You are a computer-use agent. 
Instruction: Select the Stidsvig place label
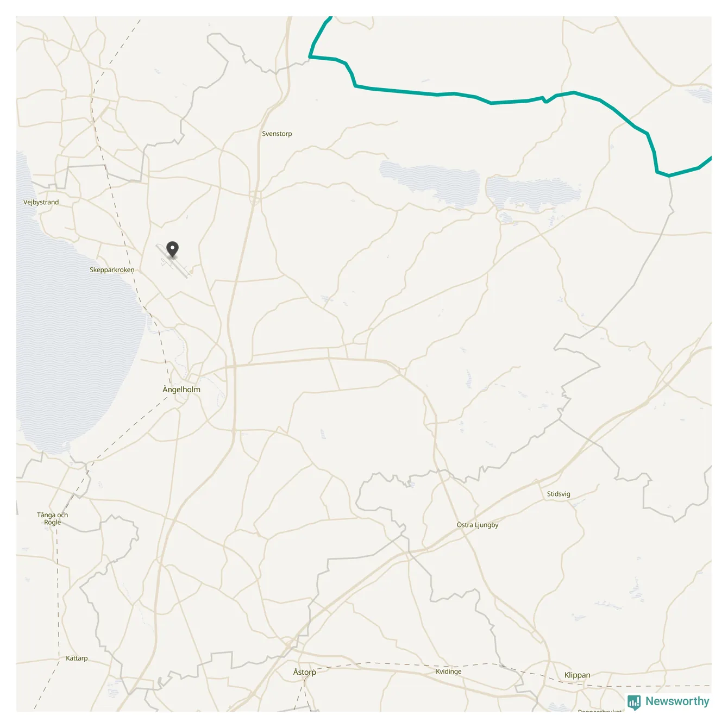click(x=558, y=494)
